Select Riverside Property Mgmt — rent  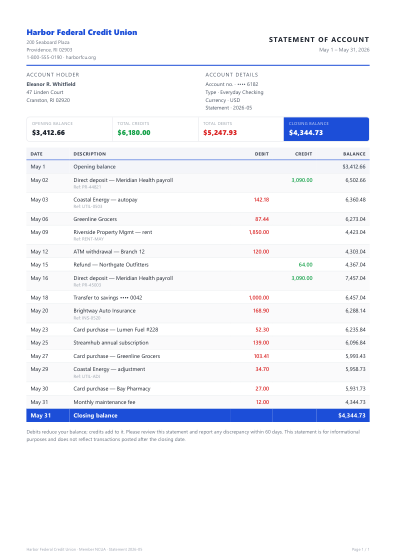pyautogui.click(x=113, y=232)
